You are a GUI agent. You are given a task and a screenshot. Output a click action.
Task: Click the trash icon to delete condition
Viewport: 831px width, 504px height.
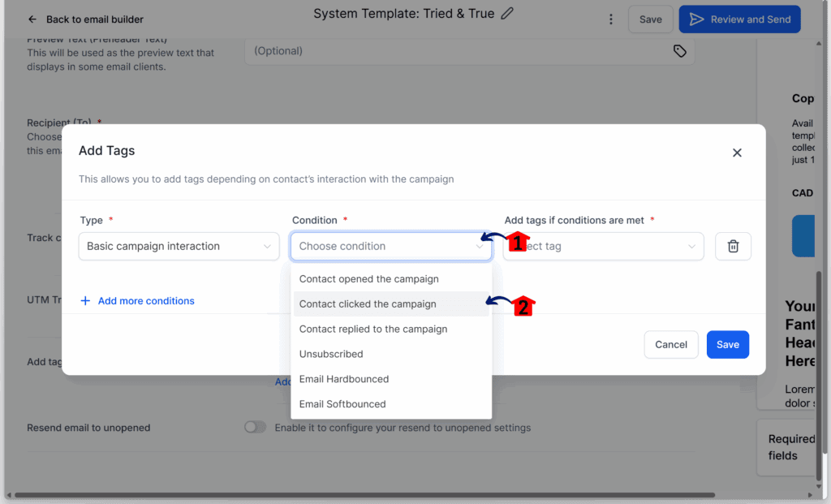pyautogui.click(x=733, y=246)
